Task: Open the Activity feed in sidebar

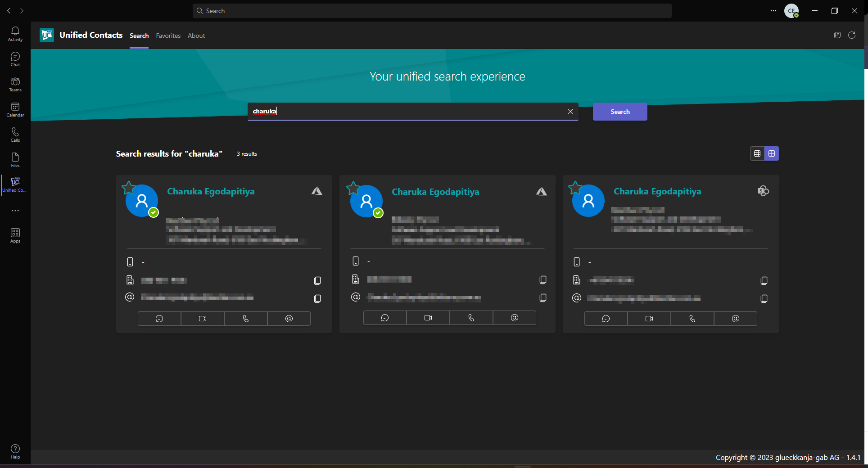Action: 15,34
